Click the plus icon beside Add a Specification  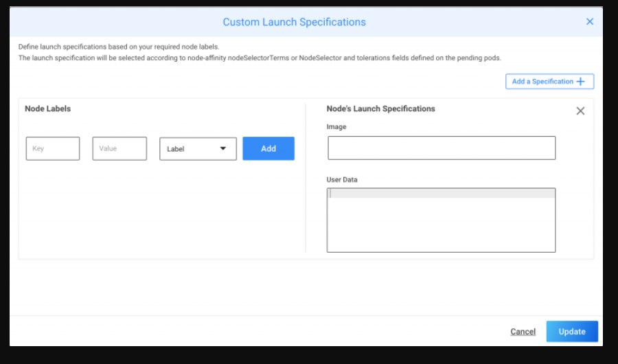(581, 82)
